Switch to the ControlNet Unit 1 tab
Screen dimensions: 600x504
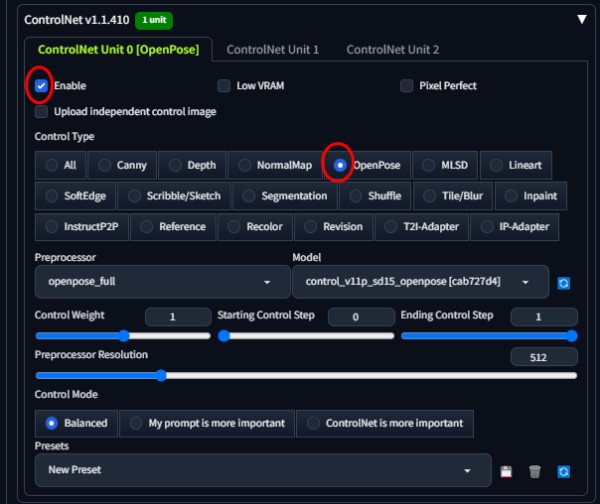tap(272, 49)
